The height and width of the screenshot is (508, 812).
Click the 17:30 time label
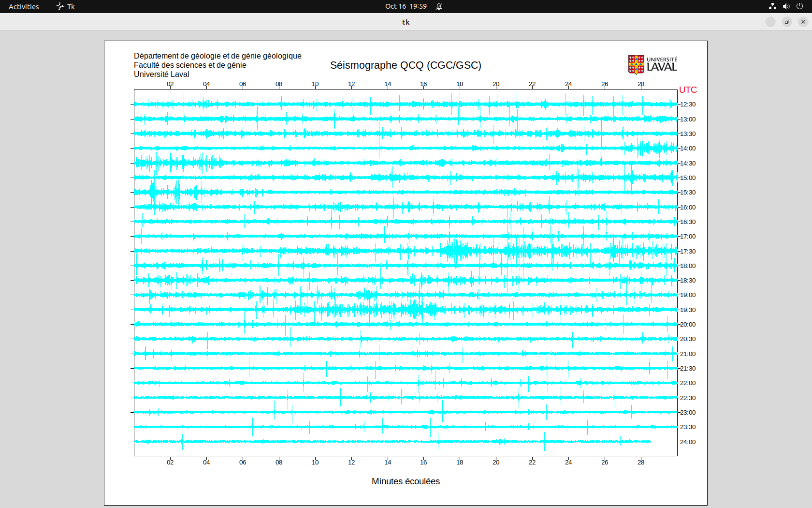(688, 252)
